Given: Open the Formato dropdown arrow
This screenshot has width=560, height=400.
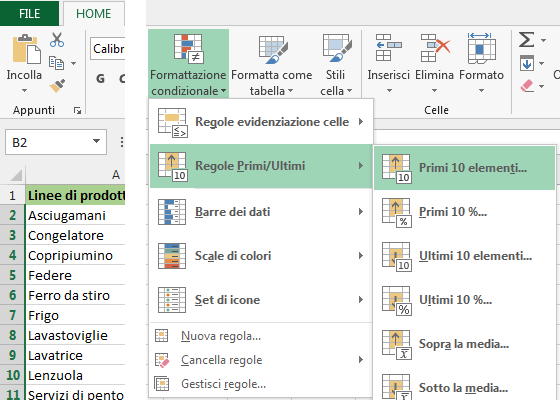Looking at the screenshot, I should pyautogui.click(x=481, y=90).
